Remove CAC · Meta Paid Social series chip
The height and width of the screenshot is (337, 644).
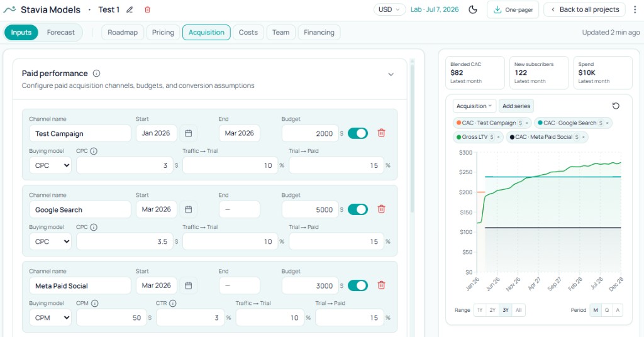point(583,137)
